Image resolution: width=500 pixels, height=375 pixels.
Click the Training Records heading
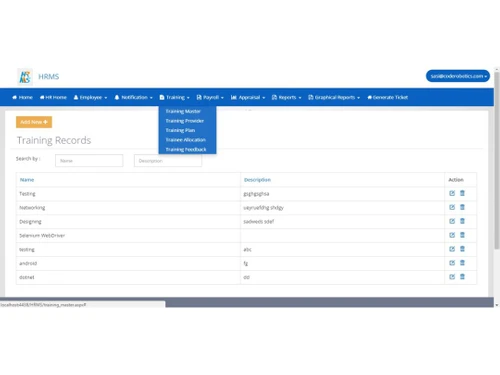point(54,140)
